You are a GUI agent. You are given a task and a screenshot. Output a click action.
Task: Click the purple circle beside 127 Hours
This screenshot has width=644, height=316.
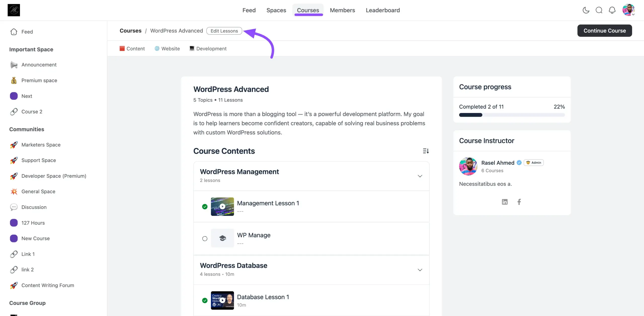click(14, 223)
